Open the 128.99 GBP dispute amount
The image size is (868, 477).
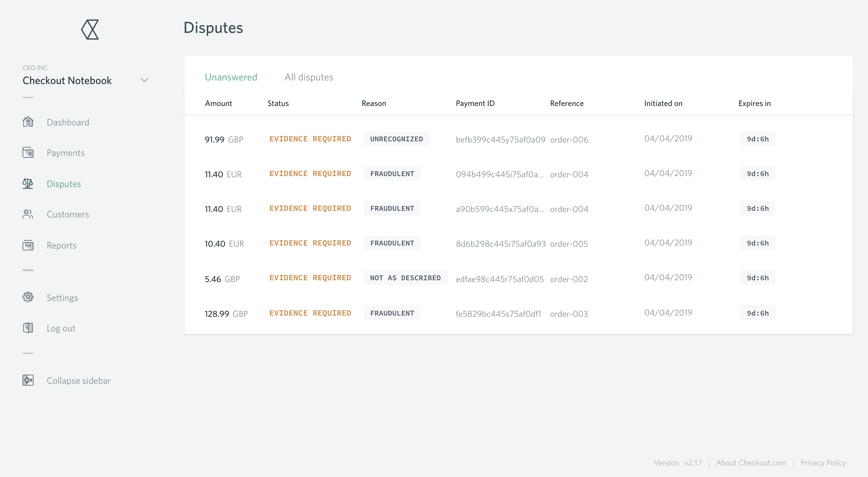(x=226, y=314)
